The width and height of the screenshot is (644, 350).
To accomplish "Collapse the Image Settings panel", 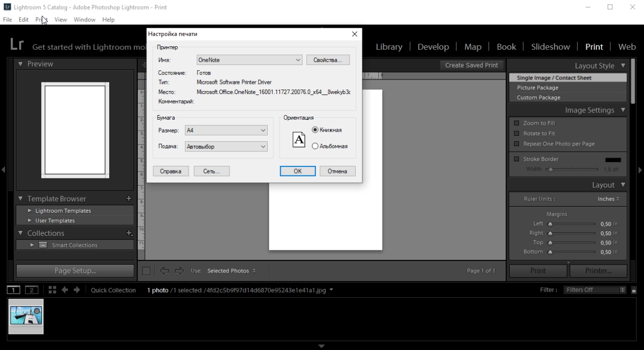I will coord(623,110).
